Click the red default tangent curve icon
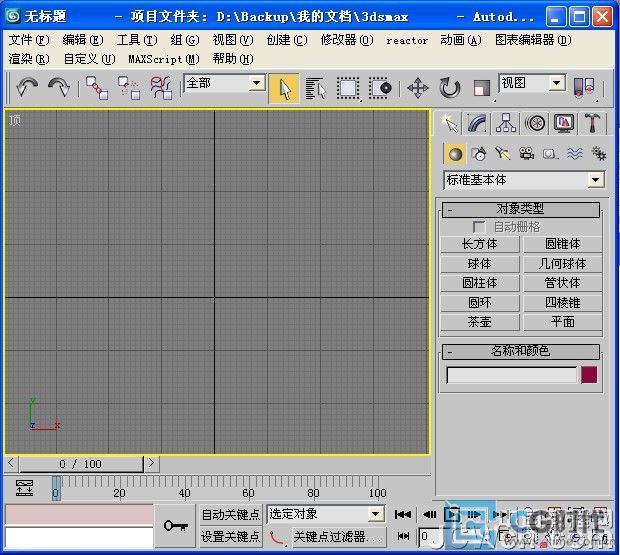 tap(277, 537)
